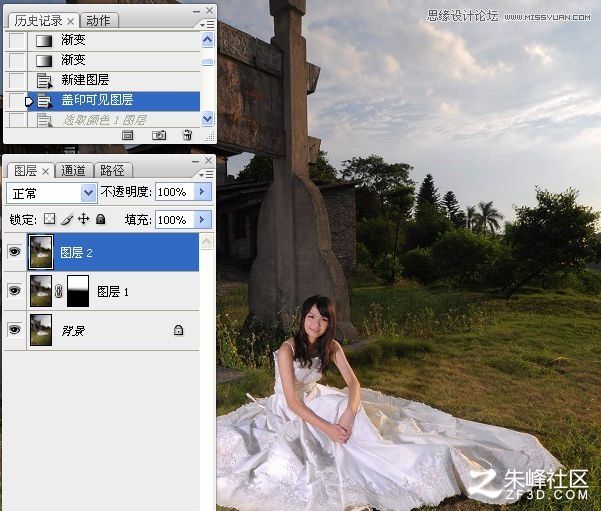Close the 图层 tab with its x

45,172
